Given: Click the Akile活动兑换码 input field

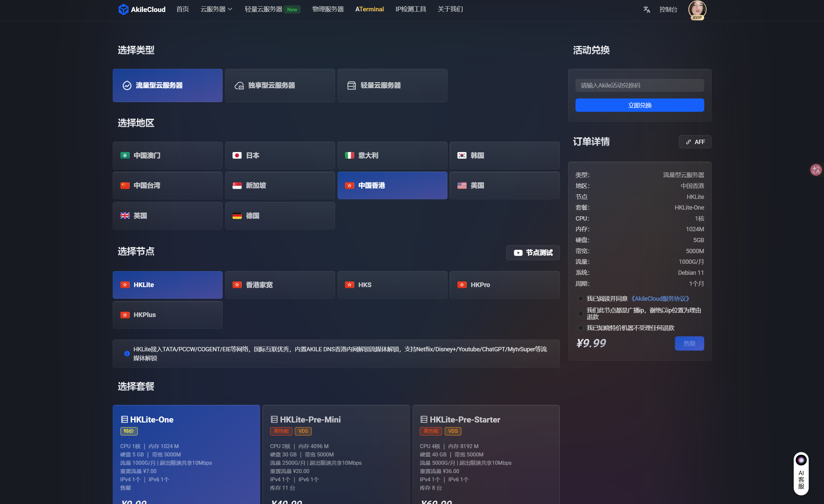Looking at the screenshot, I should click(639, 85).
